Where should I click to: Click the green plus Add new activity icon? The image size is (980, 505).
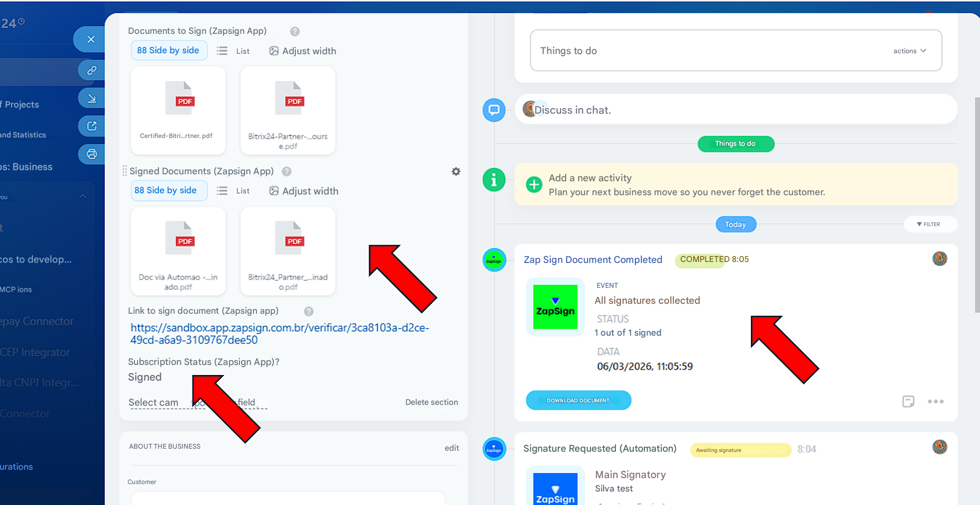(534, 184)
